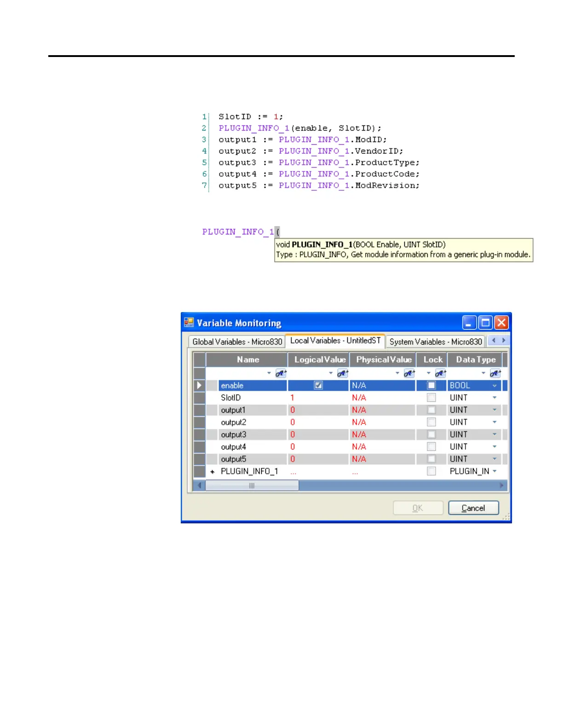563x728 pixels.
Task: Click the horizontal scrollbar left arrow
Action: click(199, 485)
